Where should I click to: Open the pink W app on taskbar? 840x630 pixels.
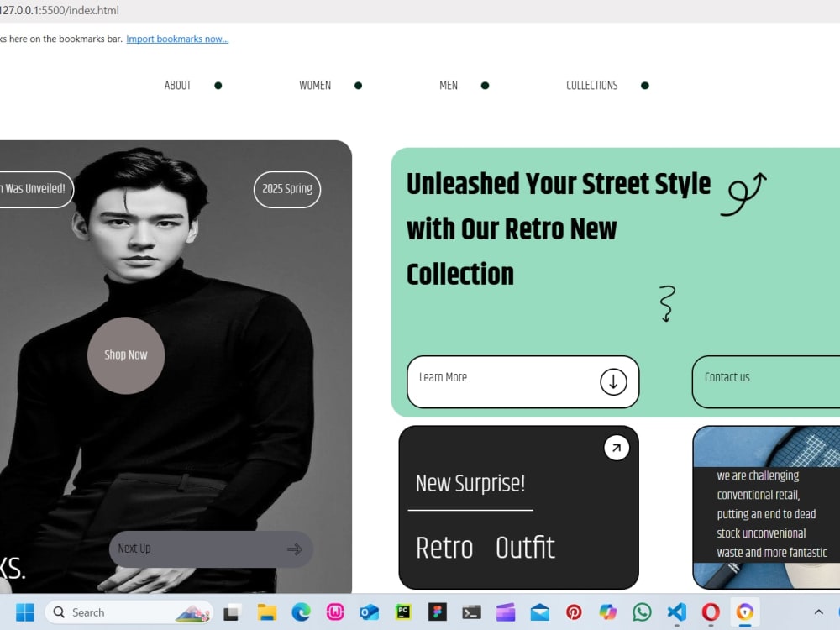coord(335,612)
